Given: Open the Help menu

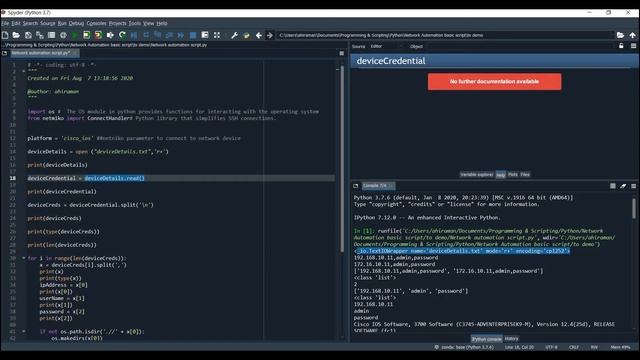Looking at the screenshot, I should click(x=162, y=23).
